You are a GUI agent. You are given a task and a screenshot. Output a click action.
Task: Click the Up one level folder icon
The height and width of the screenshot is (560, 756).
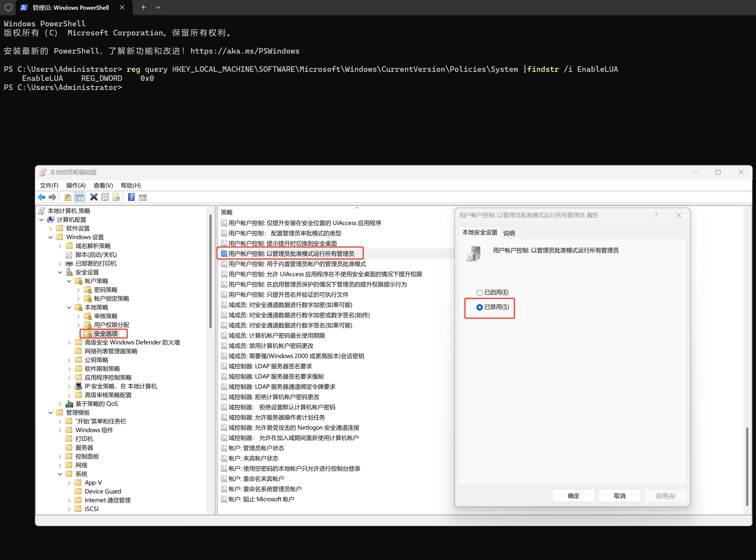pyautogui.click(x=68, y=197)
